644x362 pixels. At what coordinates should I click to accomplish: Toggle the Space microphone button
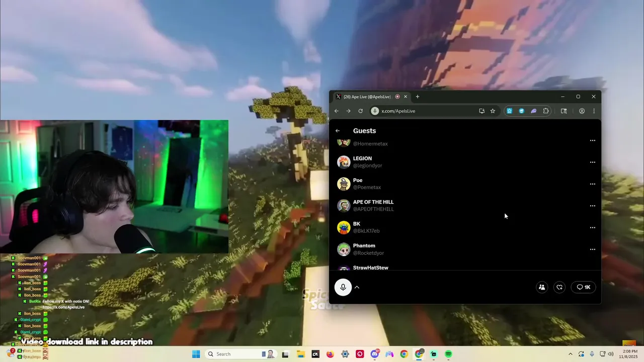coord(343,287)
